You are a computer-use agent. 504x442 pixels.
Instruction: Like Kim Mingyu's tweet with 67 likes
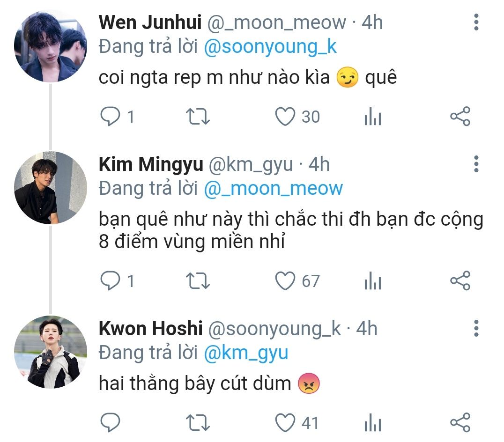click(x=285, y=281)
